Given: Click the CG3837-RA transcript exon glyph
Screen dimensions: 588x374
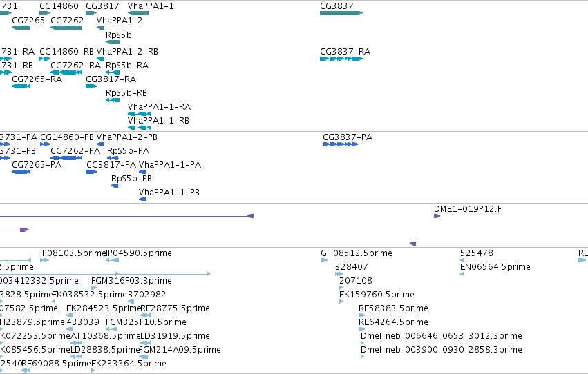Looking at the screenshot, I should click(x=341, y=59).
